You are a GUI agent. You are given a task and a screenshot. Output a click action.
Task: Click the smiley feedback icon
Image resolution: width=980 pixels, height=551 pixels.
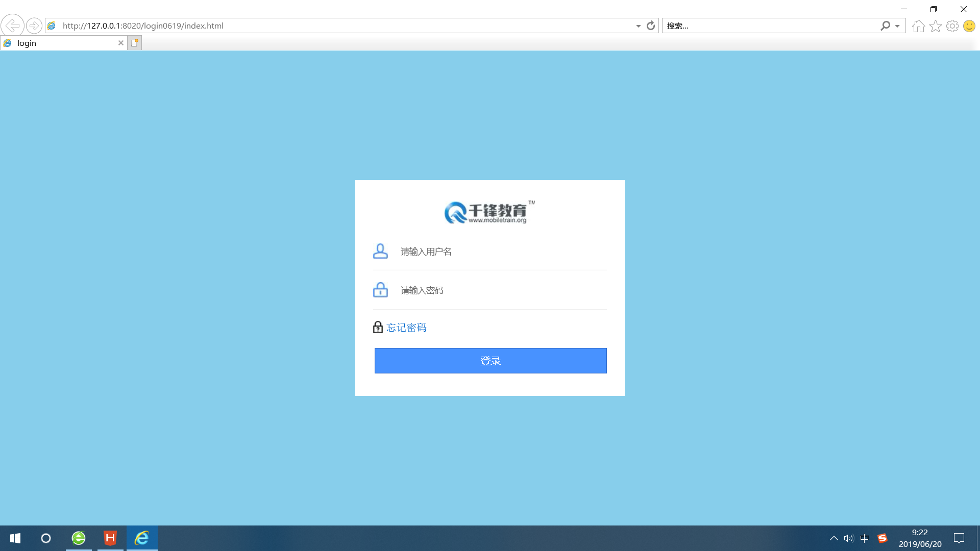pyautogui.click(x=969, y=26)
